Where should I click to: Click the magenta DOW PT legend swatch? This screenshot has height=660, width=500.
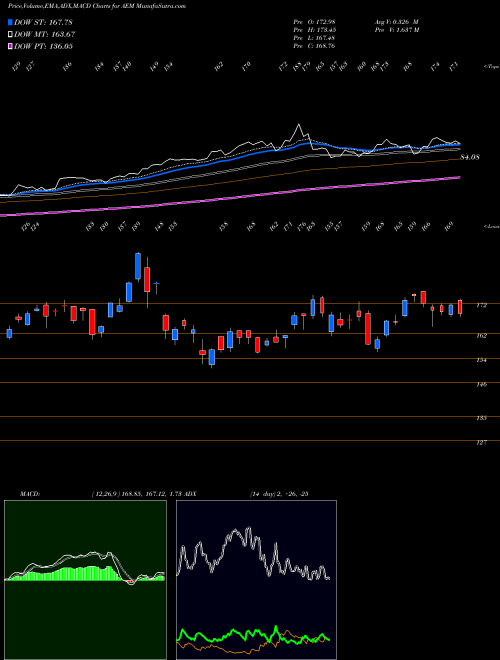pos(11,46)
